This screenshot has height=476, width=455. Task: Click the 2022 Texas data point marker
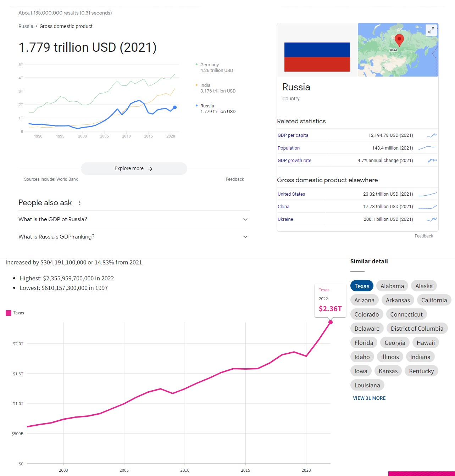click(331, 322)
